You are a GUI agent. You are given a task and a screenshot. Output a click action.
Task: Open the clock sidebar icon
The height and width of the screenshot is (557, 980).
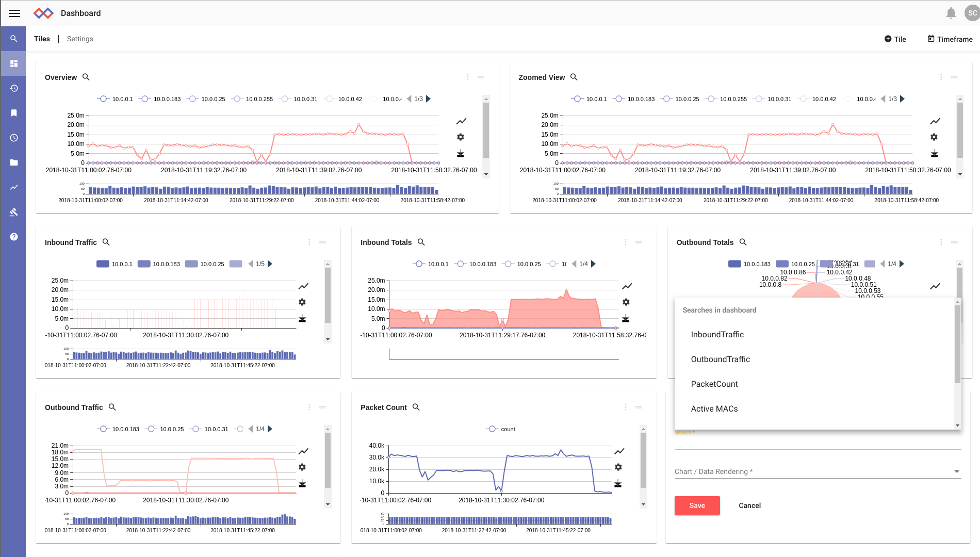point(14,138)
